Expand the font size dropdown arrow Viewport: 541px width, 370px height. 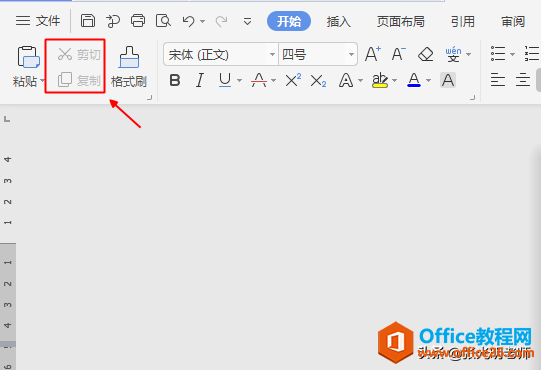pos(351,55)
